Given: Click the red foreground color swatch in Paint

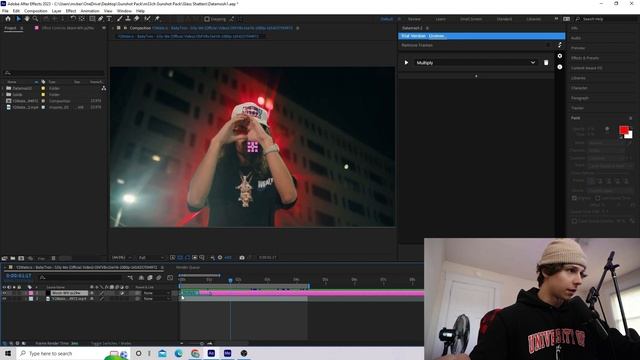Looking at the screenshot, I should [x=624, y=130].
